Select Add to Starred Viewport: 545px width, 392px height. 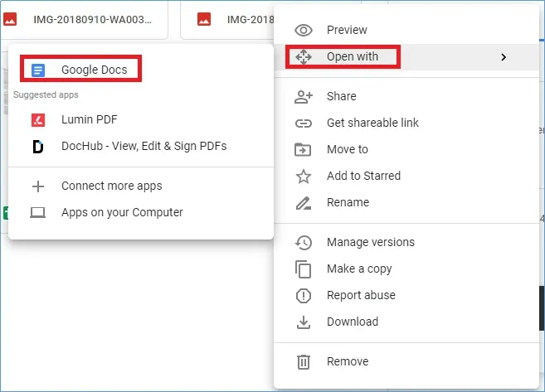[406, 176]
